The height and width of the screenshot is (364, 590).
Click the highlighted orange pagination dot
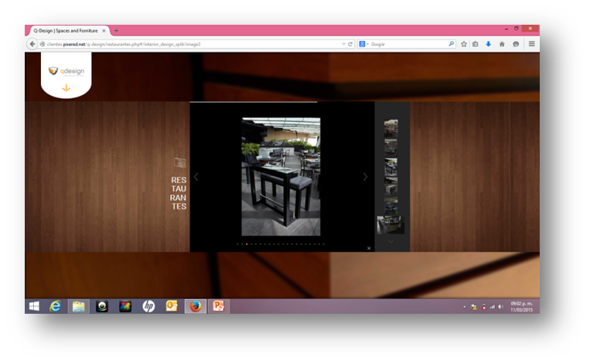tap(245, 244)
